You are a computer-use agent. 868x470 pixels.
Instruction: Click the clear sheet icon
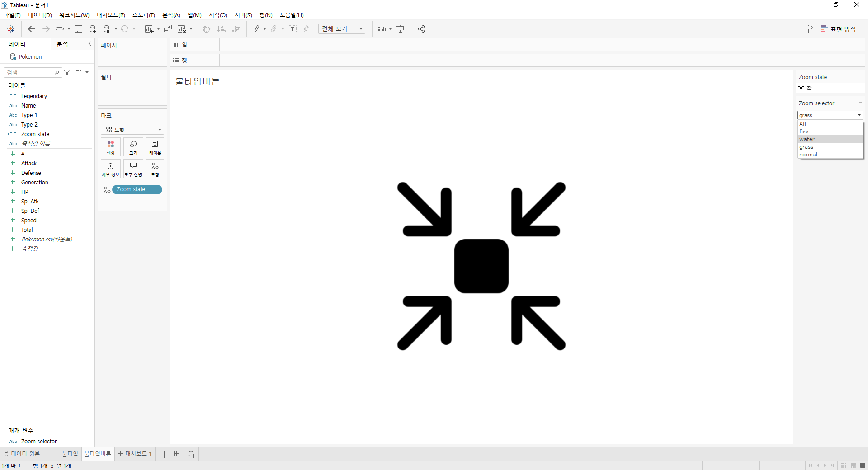pos(182,29)
